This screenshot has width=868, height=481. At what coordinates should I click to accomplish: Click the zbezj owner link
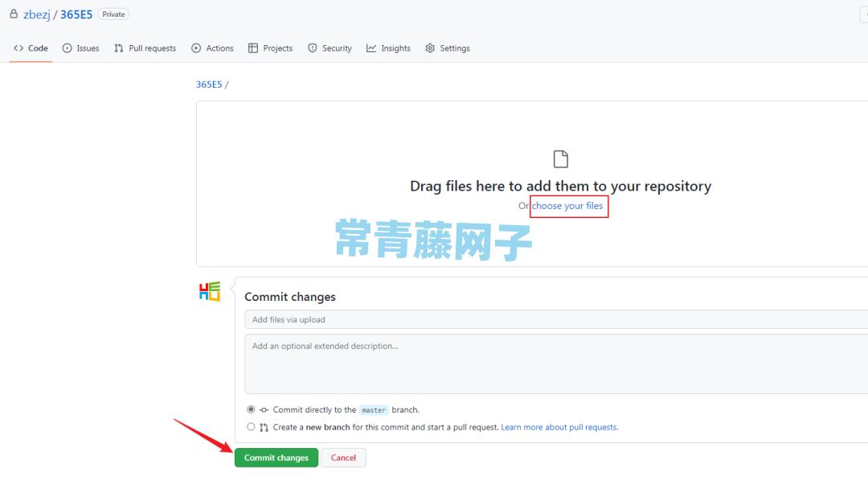(x=36, y=14)
